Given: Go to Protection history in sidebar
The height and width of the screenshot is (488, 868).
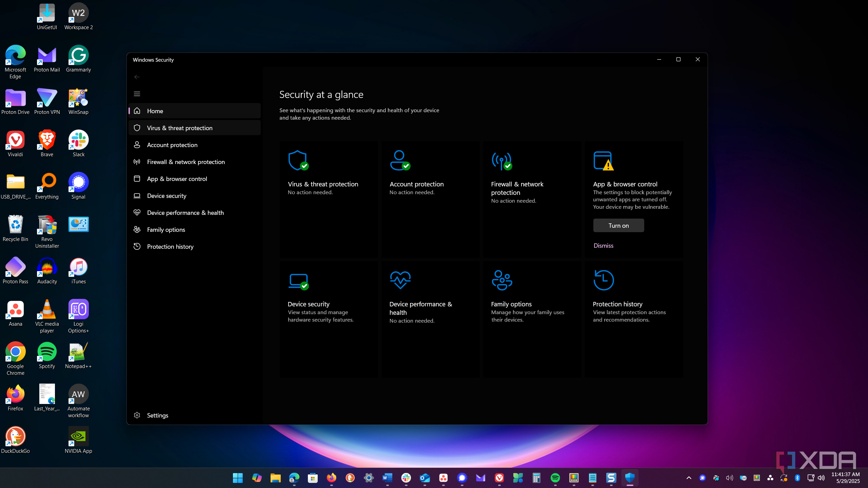Looking at the screenshot, I should pos(170,246).
